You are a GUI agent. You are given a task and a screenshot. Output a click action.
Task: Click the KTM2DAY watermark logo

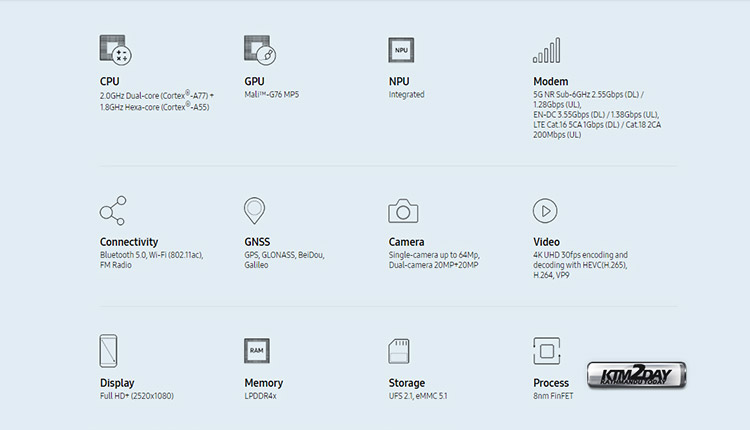(637, 375)
